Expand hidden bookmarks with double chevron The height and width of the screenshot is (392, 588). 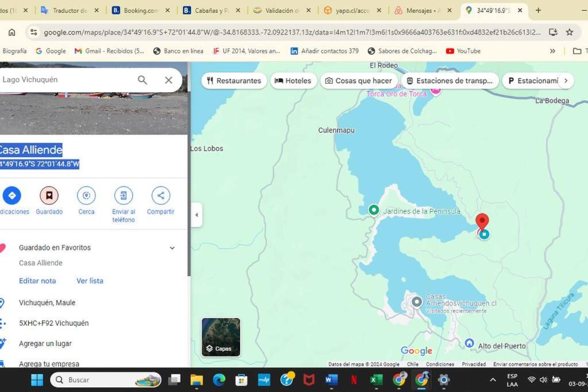click(x=552, y=51)
